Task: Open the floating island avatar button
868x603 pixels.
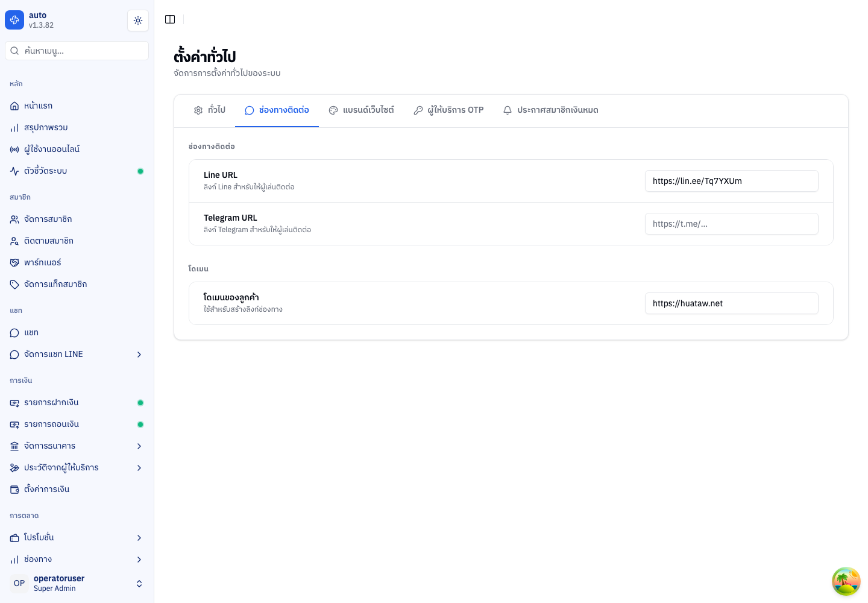Action: pos(846,581)
